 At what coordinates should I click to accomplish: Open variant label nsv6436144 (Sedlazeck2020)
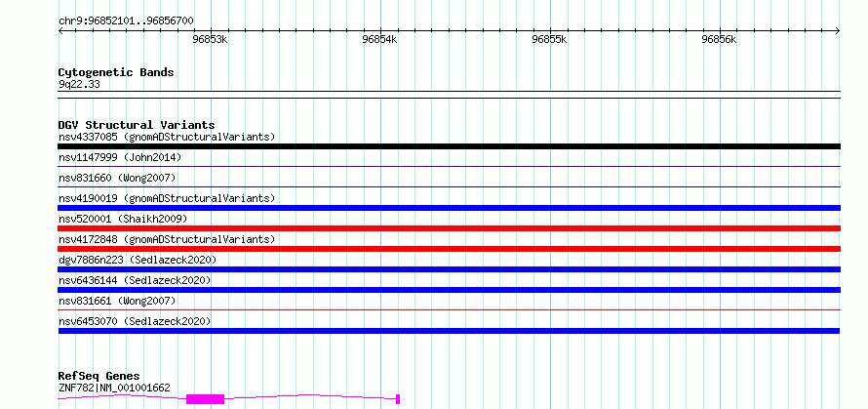tap(135, 280)
